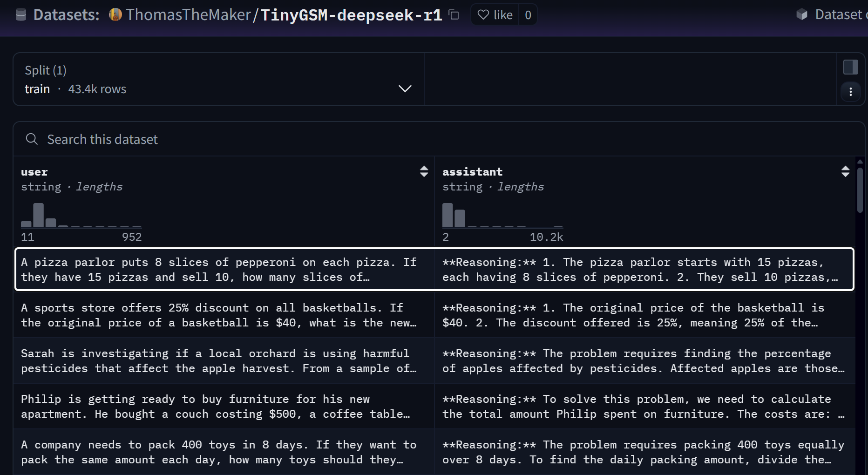Click the cube icon beside Dataset card
The image size is (868, 475).
coord(802,14)
